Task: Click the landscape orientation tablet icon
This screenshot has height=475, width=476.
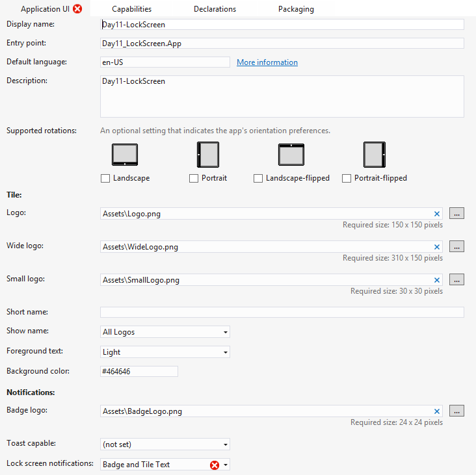Action: coord(125,155)
